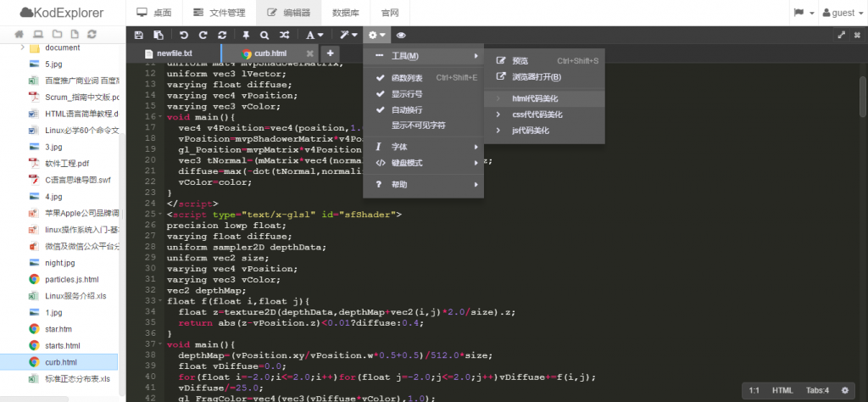This screenshot has width=868, height=402.
Task: Click the save file icon in editor toolbar
Action: click(x=138, y=35)
